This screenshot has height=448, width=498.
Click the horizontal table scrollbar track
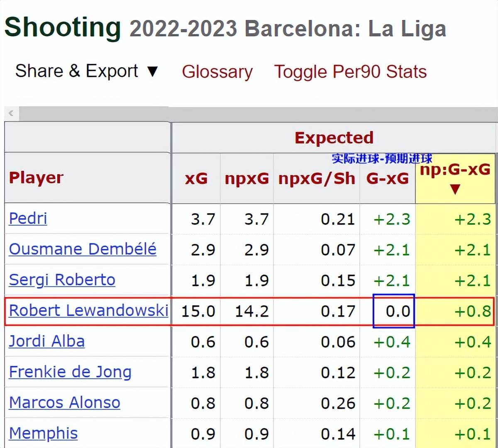click(x=257, y=113)
